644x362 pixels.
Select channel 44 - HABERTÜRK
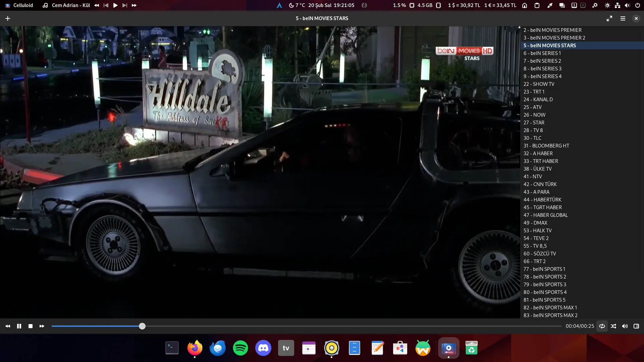(x=582, y=200)
